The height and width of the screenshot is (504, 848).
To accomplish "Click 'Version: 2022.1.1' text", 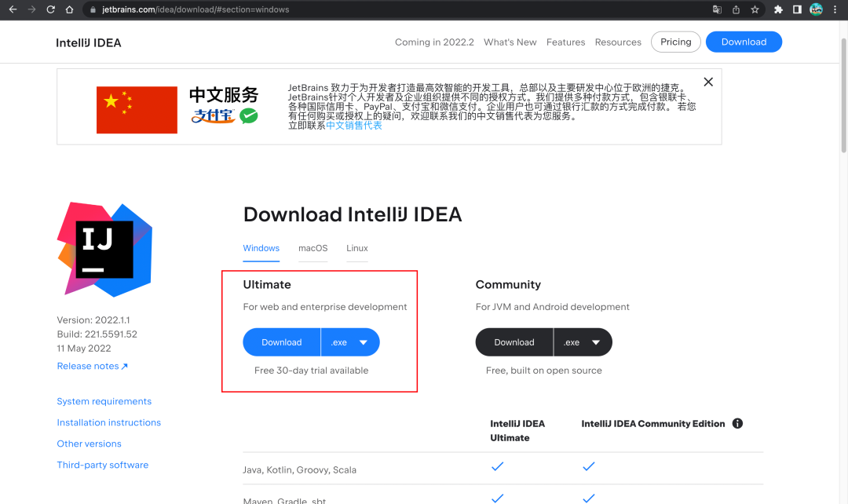I will (x=93, y=320).
